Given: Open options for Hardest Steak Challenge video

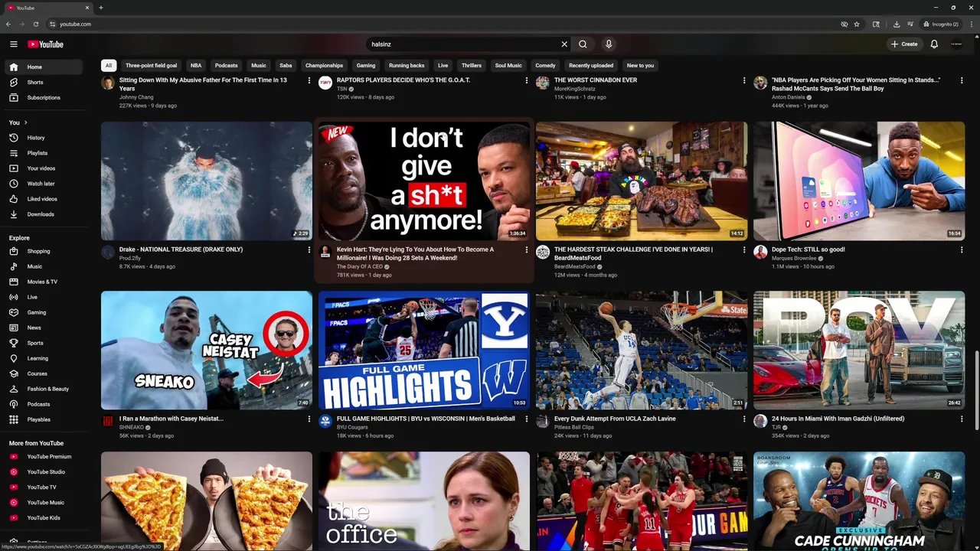Looking at the screenshot, I should click(x=744, y=249).
